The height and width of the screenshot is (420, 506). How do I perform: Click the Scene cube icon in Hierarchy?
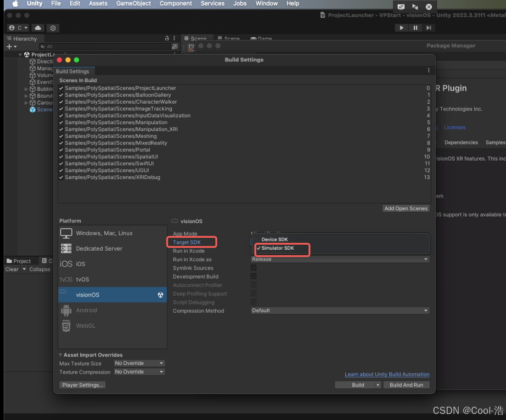point(33,110)
